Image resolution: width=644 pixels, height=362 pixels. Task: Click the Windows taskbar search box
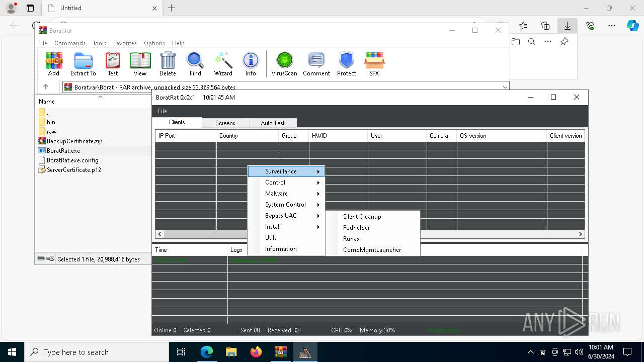coord(97,352)
